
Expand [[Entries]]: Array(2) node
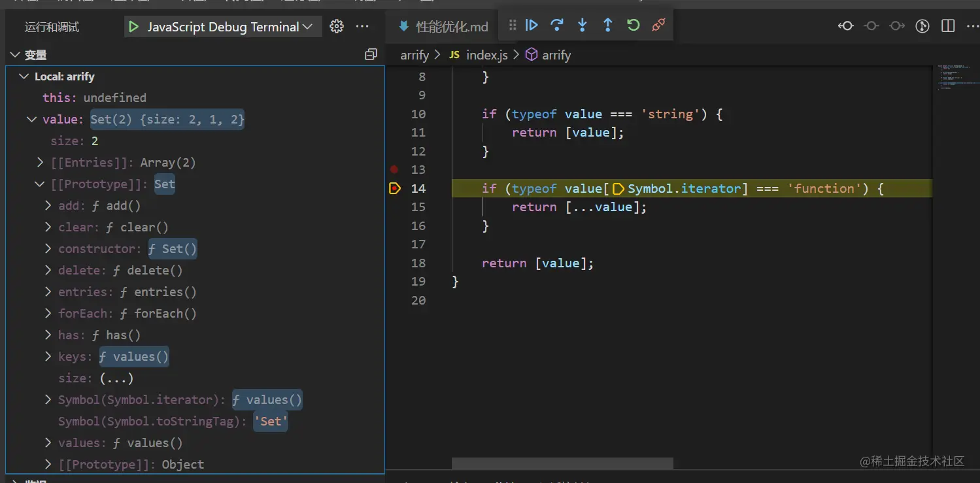(41, 163)
